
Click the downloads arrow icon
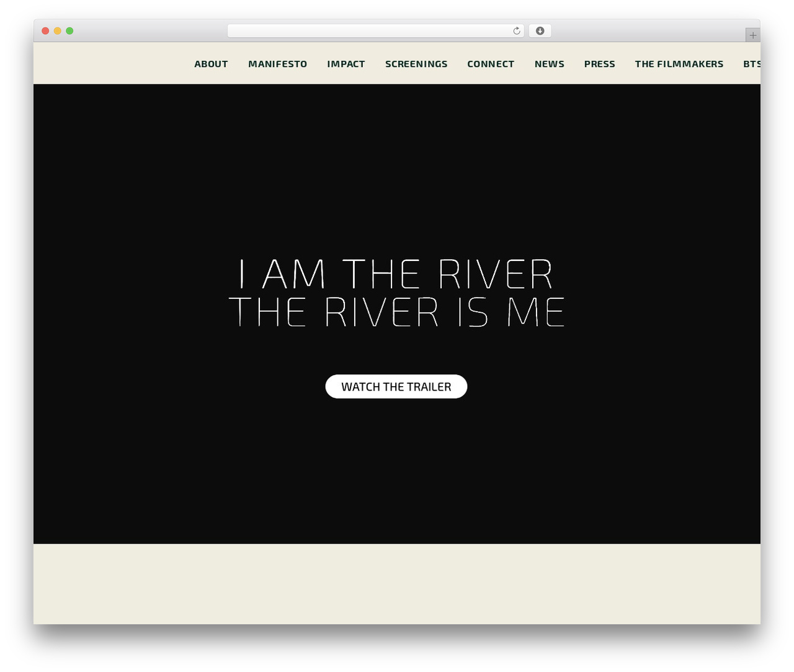(x=540, y=31)
